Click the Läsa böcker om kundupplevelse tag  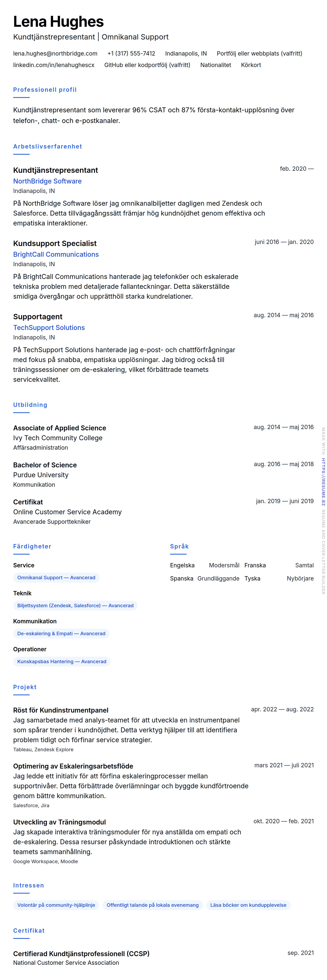248,905
